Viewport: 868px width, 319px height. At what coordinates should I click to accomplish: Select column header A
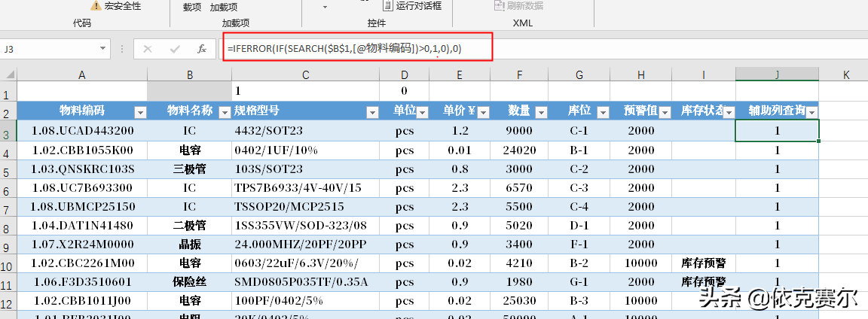[82, 74]
